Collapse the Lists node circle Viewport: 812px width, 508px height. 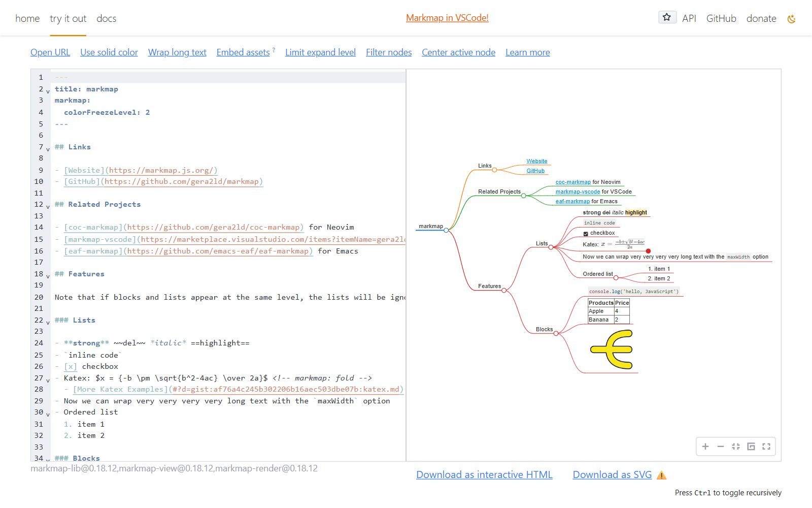(x=551, y=247)
